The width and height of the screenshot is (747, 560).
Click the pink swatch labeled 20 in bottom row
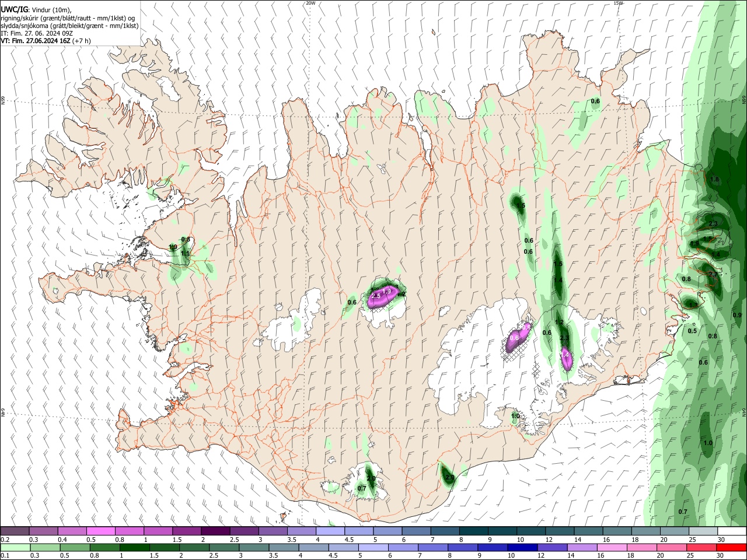click(x=671, y=547)
